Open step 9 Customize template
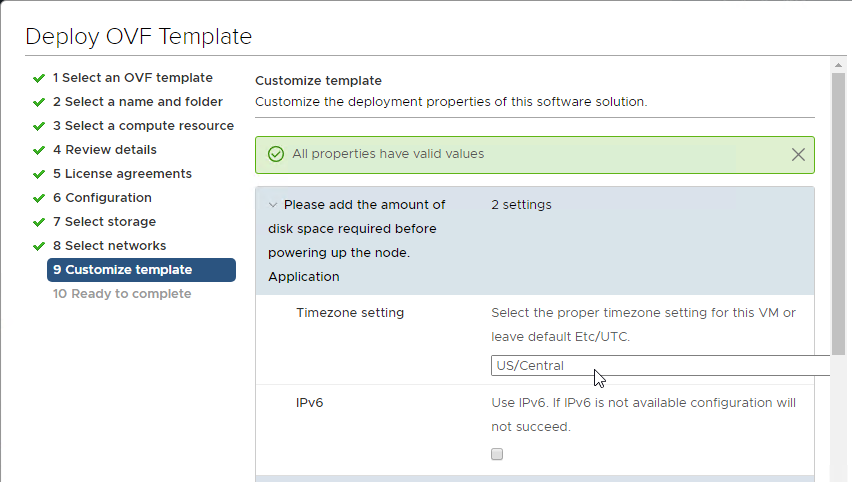Screen dimensions: 852x482 [141, 270]
